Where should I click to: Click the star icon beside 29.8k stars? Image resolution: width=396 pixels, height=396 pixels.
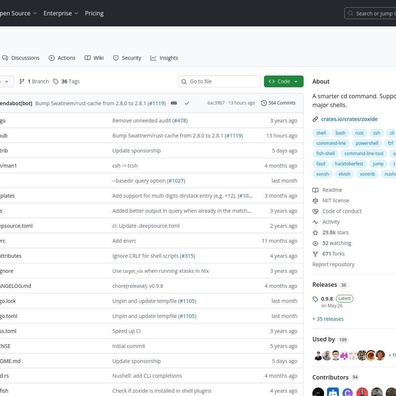(x=315, y=233)
